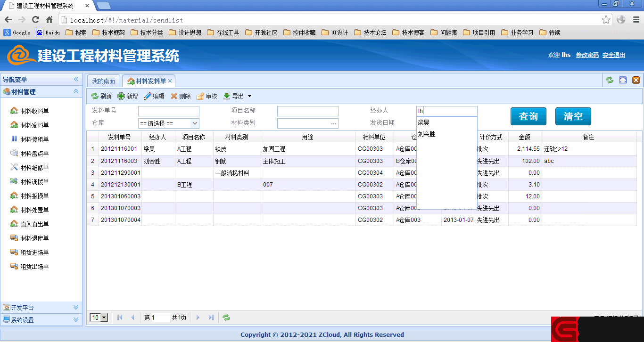This screenshot has height=342, width=644.
Task: Select 梁昊 from the suggestion list
Action: click(446, 122)
